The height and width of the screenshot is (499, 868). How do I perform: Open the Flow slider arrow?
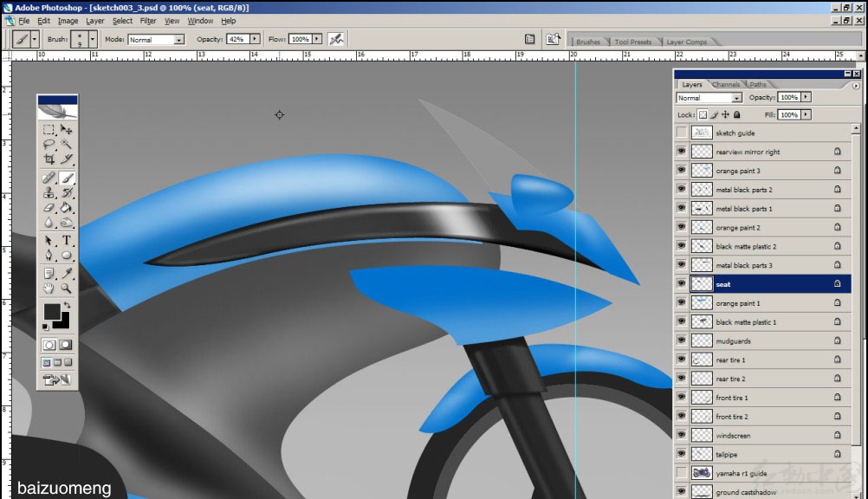click(317, 39)
